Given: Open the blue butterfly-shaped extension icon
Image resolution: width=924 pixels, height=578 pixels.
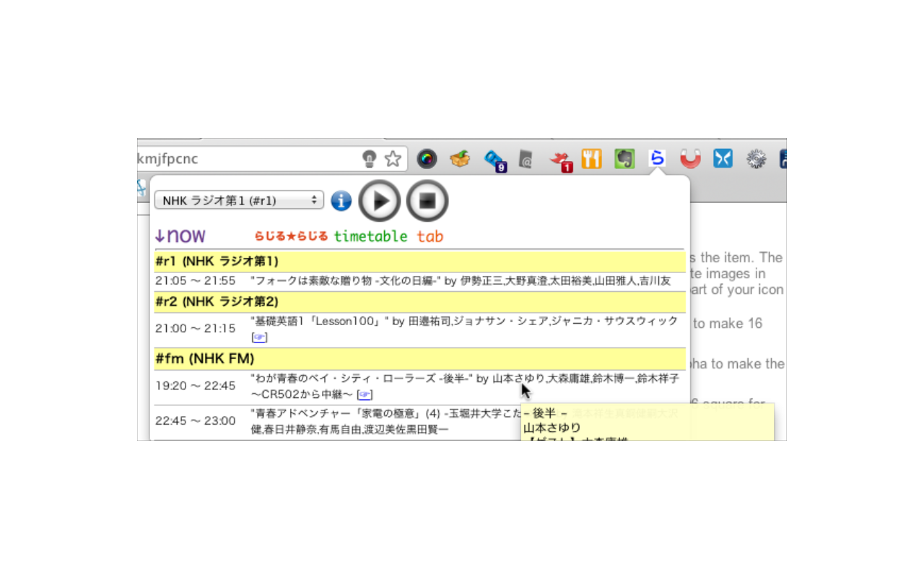Looking at the screenshot, I should pyautogui.click(x=723, y=159).
